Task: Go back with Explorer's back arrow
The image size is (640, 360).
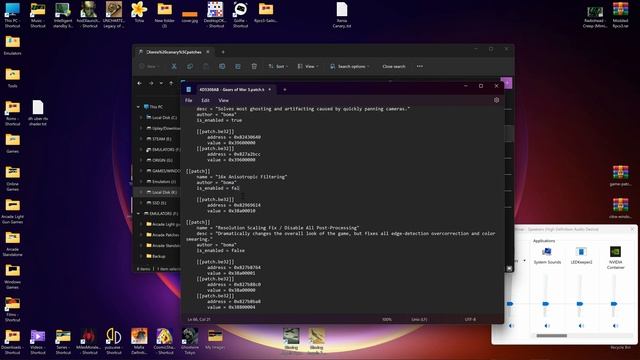Action: pos(140,83)
